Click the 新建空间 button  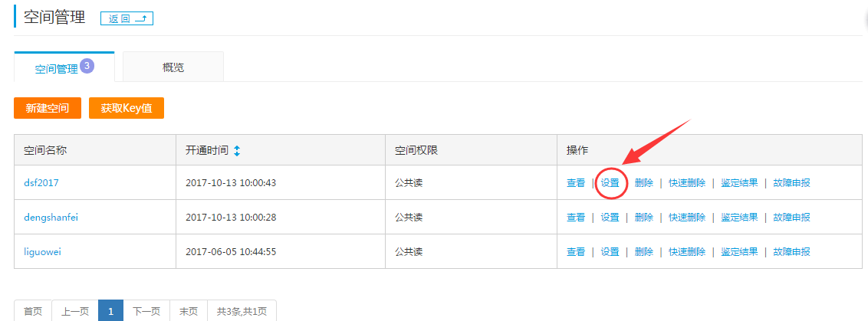tap(47, 109)
